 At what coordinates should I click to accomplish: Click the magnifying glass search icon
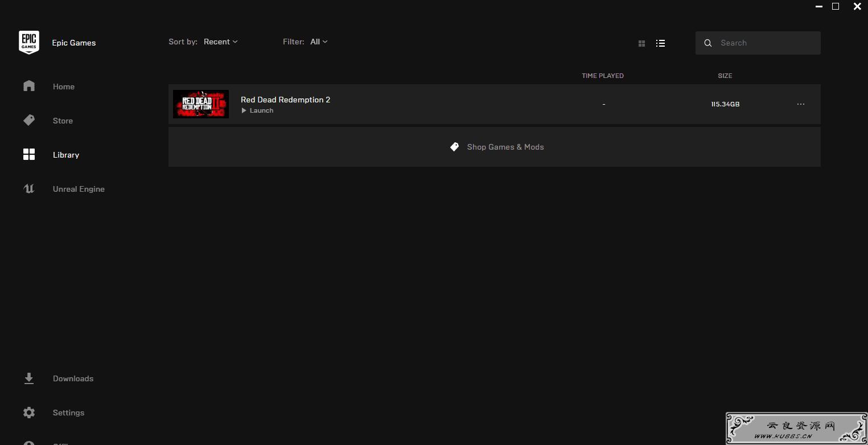coord(708,43)
